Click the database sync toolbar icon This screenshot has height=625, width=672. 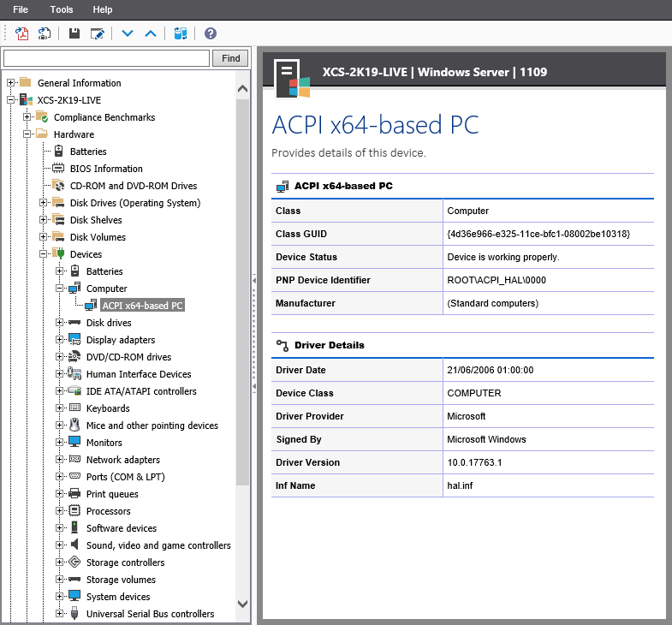pyautogui.click(x=181, y=33)
